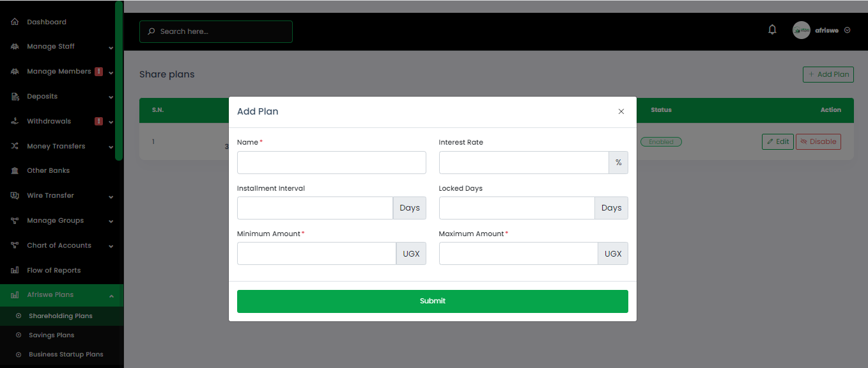
Task: Click the Disable button in row 1
Action: [818, 141]
